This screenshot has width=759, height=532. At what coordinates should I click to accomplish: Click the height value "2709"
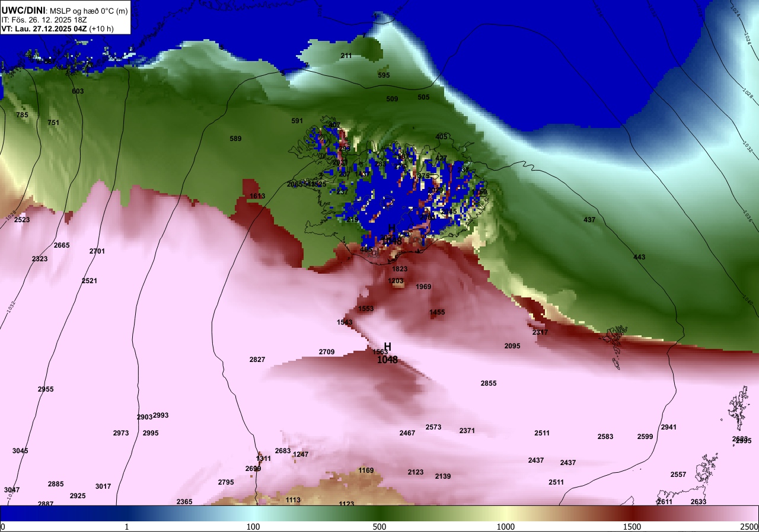327,352
